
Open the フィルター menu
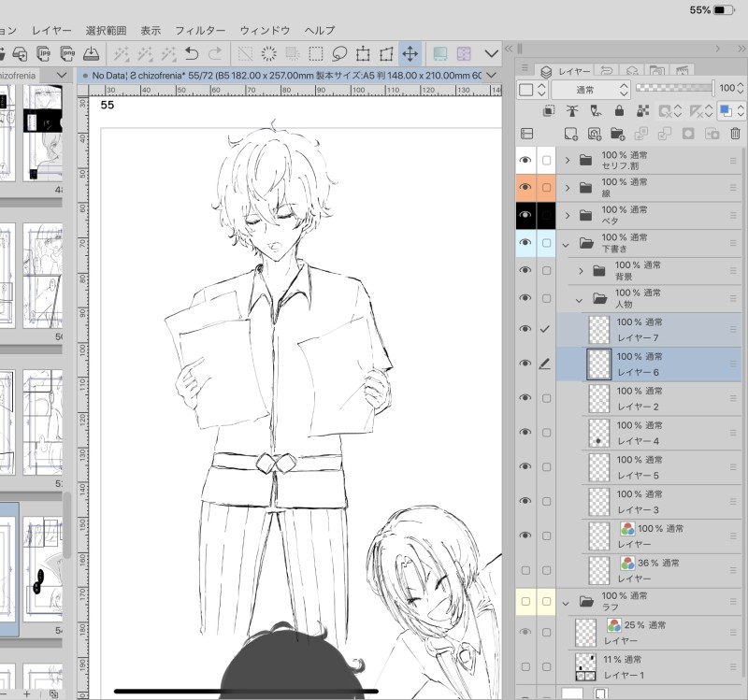200,31
